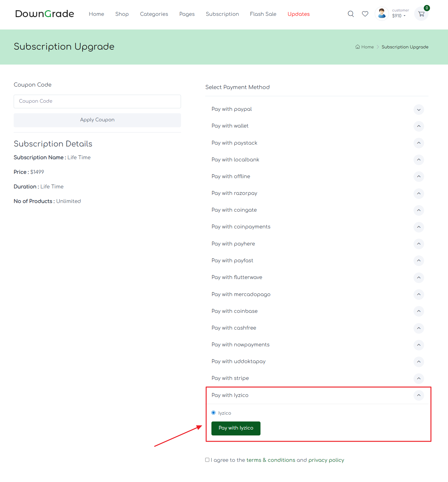Click the DownGrade logo
Viewport: 448px width, 482px height.
pyautogui.click(x=44, y=14)
